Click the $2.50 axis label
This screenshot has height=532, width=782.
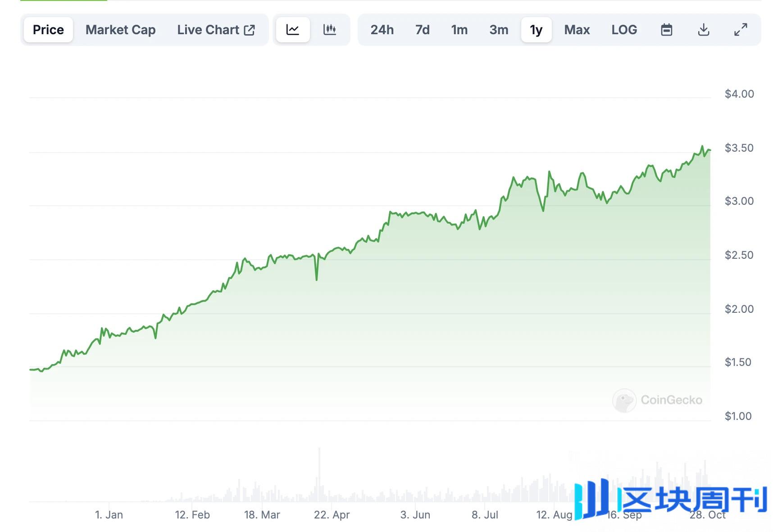[x=739, y=255]
